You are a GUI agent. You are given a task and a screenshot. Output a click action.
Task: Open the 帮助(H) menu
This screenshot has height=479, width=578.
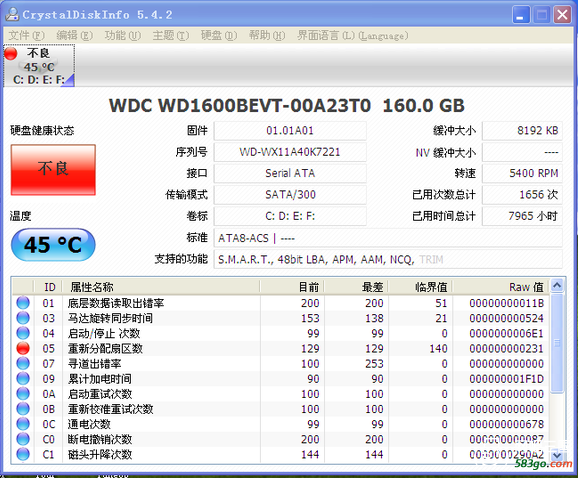click(x=267, y=35)
